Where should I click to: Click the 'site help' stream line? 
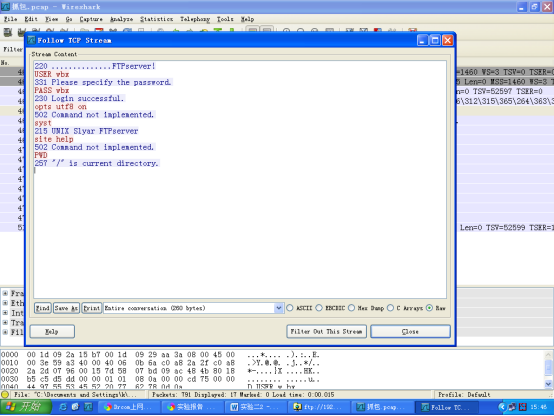(x=54, y=139)
